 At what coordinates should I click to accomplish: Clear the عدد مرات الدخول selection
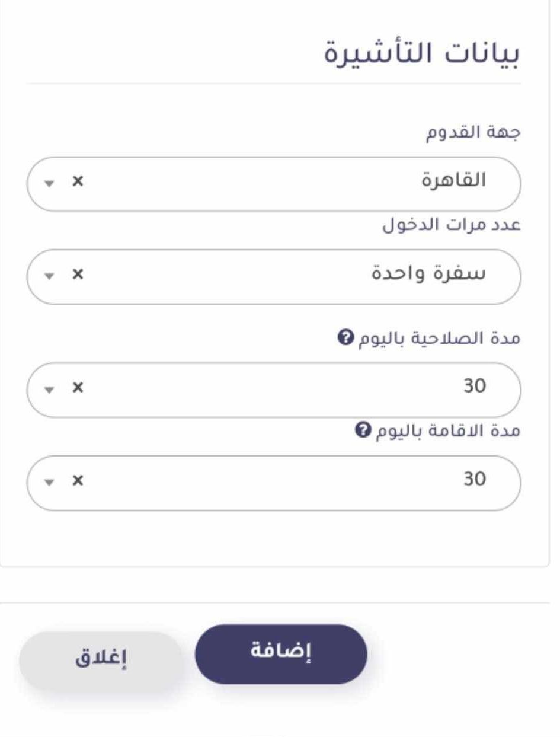click(77, 275)
